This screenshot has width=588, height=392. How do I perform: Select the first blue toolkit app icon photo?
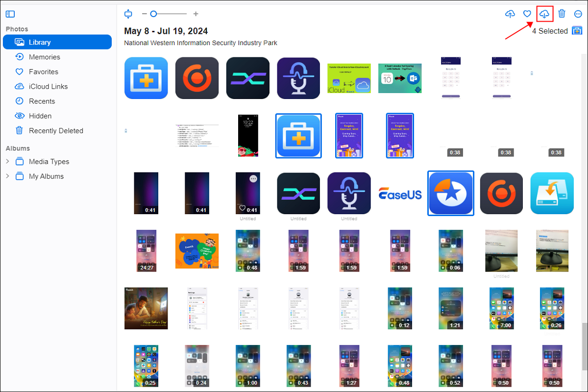tap(146, 78)
